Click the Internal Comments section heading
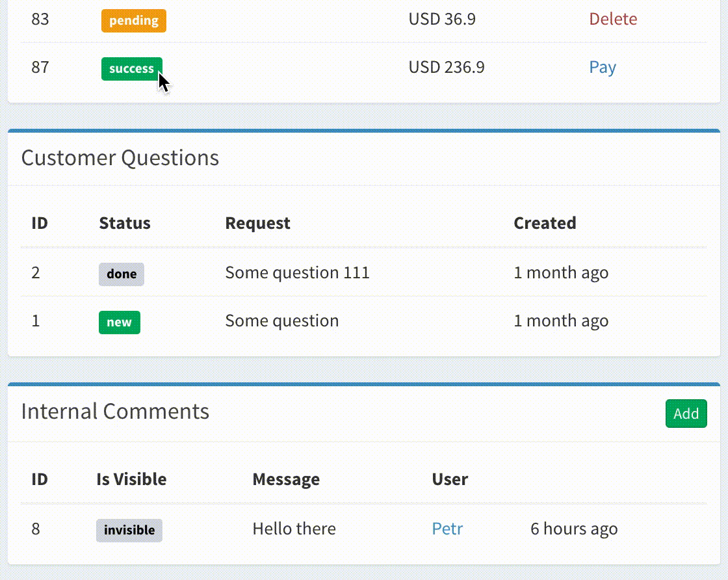This screenshot has width=728, height=580. coord(115,411)
